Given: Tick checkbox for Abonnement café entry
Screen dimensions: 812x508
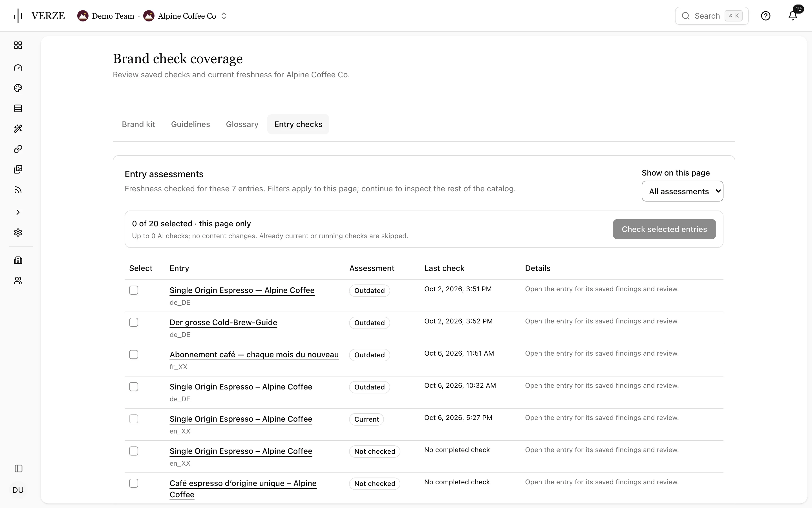Looking at the screenshot, I should point(134,355).
